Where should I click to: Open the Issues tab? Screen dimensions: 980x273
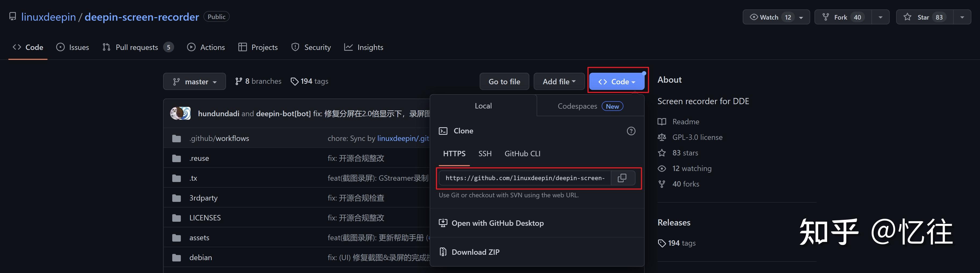tap(73, 47)
